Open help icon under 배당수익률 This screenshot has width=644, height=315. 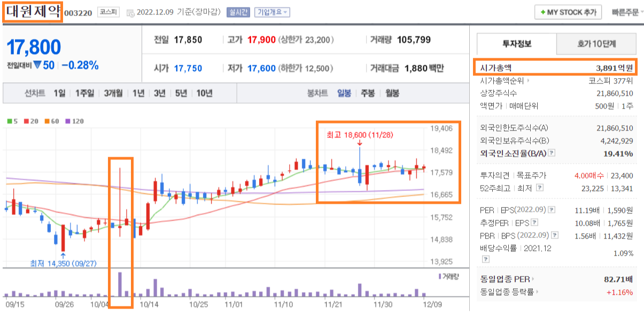[486, 259]
